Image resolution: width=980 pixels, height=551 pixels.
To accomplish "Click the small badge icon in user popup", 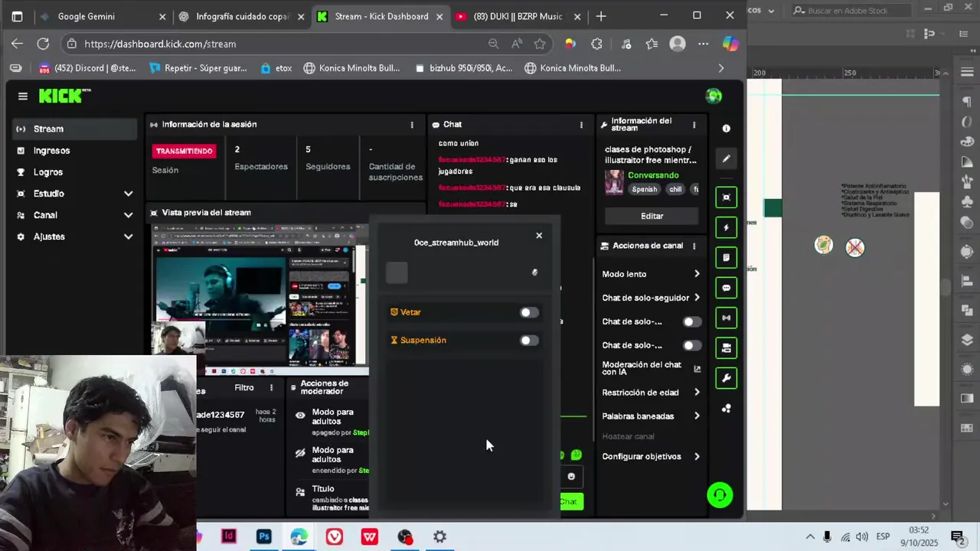I will tap(534, 272).
